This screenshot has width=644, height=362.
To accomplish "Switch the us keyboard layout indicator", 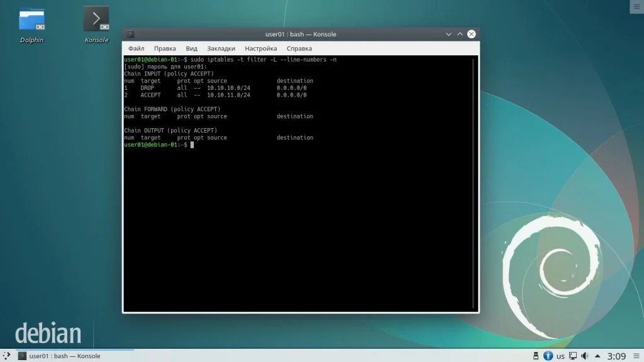I will point(560,356).
